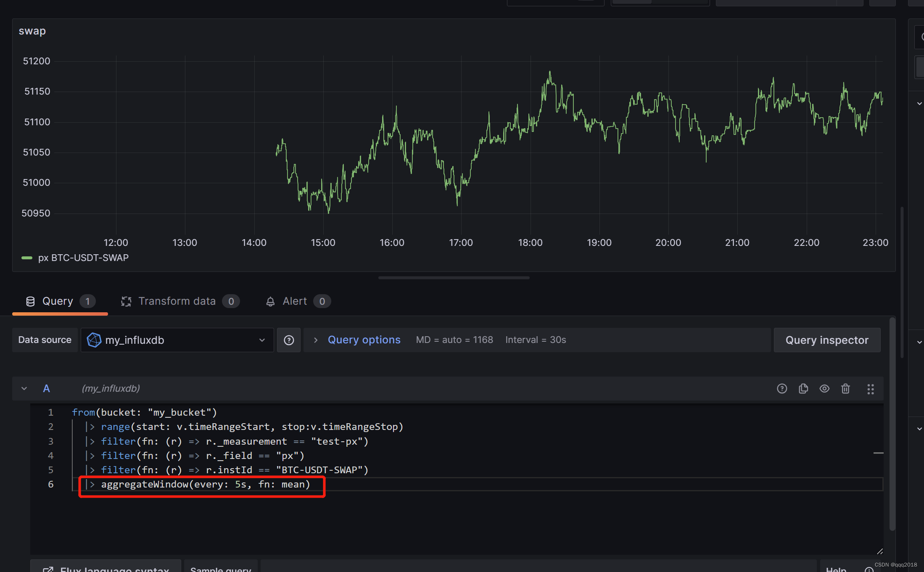924x572 pixels.
Task: Expand second right sidebar section chevron
Action: (x=919, y=342)
